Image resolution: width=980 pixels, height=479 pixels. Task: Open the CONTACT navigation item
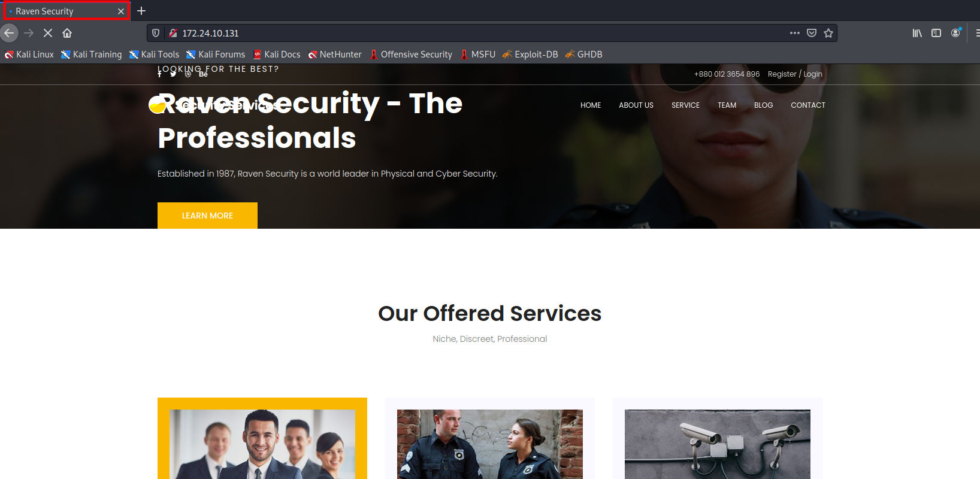coord(808,105)
